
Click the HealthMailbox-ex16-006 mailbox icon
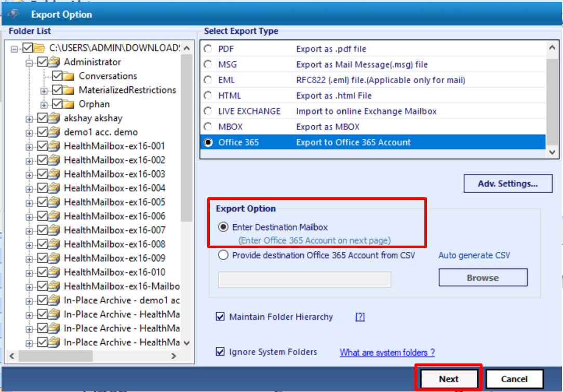pyautogui.click(x=54, y=216)
